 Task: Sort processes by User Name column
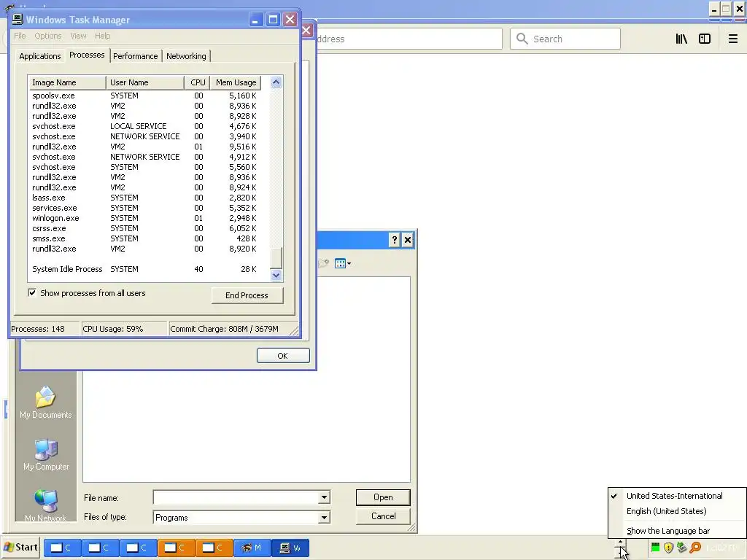tap(145, 82)
